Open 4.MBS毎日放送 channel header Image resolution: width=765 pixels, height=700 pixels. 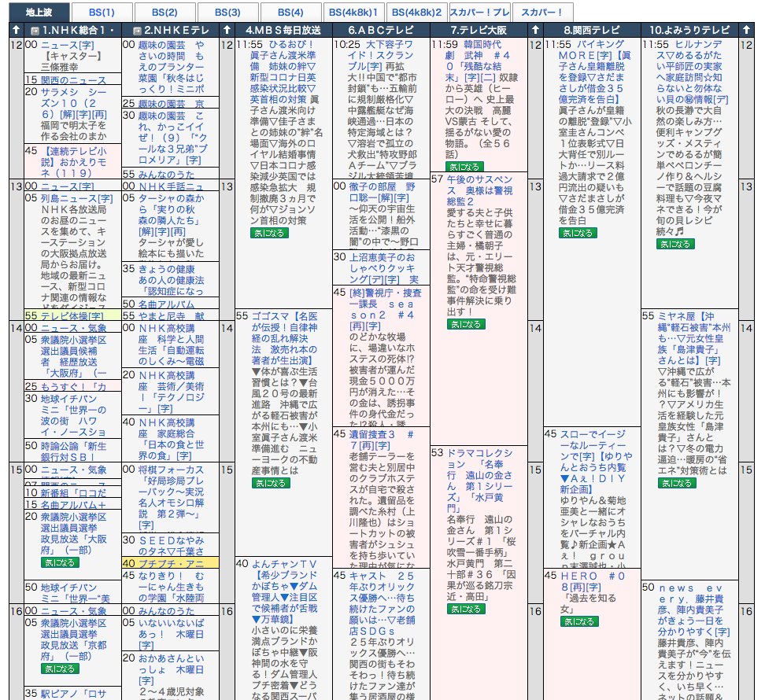click(x=283, y=30)
